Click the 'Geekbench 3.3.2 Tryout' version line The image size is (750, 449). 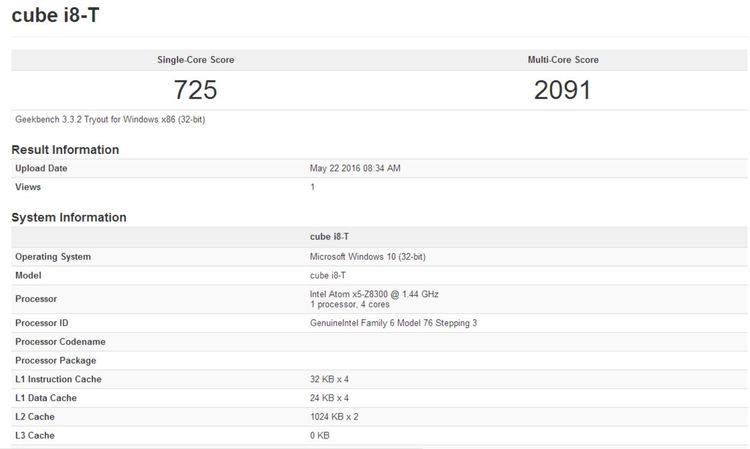click(110, 120)
